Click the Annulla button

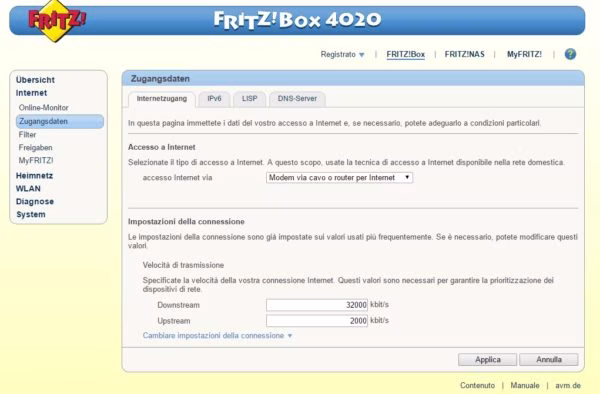(x=549, y=360)
